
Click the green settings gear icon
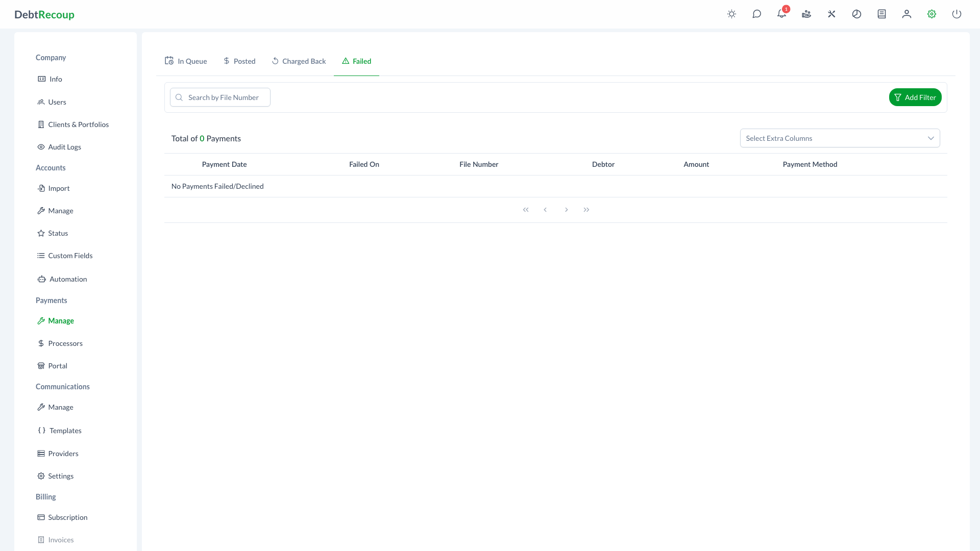coord(932,14)
